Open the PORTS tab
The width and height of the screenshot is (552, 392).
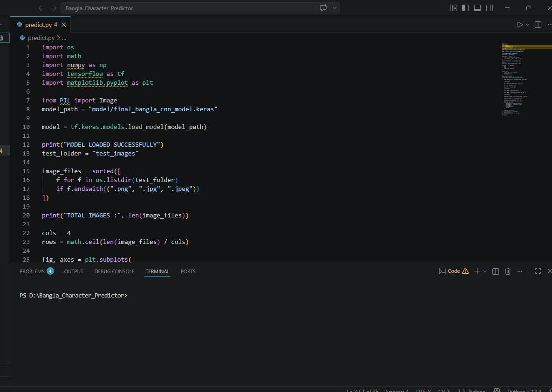(188, 271)
